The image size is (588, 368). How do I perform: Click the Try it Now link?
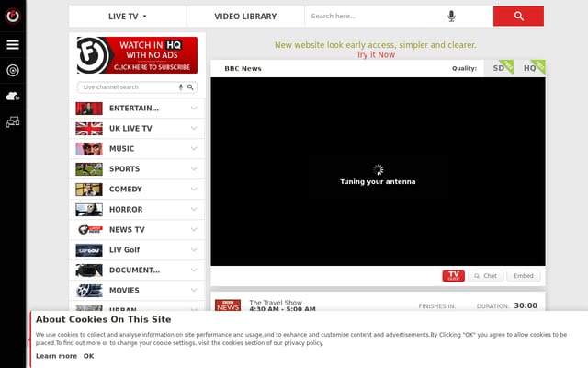(376, 55)
